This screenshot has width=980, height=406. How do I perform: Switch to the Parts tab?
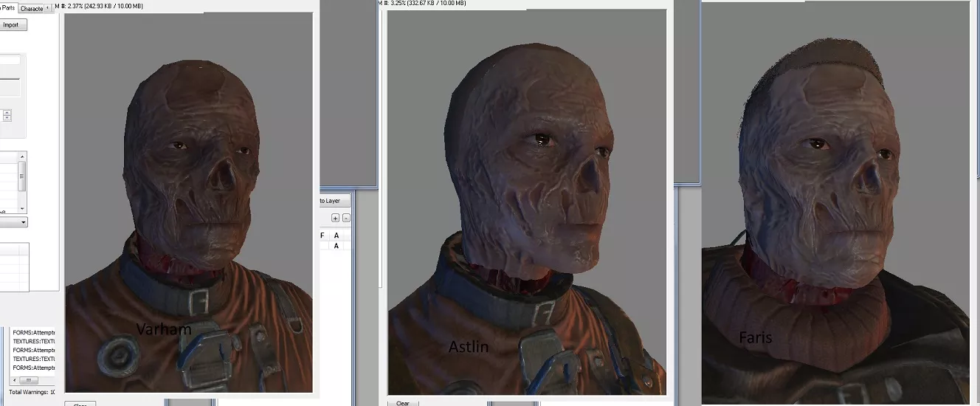7,8
